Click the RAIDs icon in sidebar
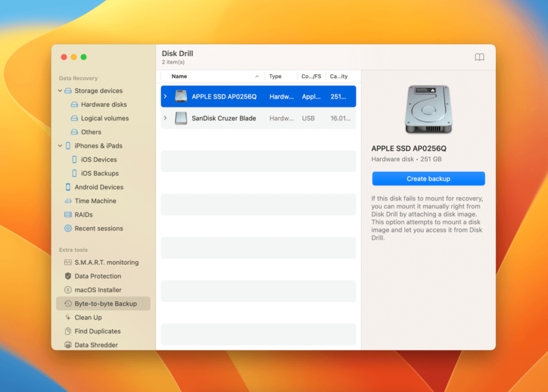The height and width of the screenshot is (392, 548). (68, 215)
